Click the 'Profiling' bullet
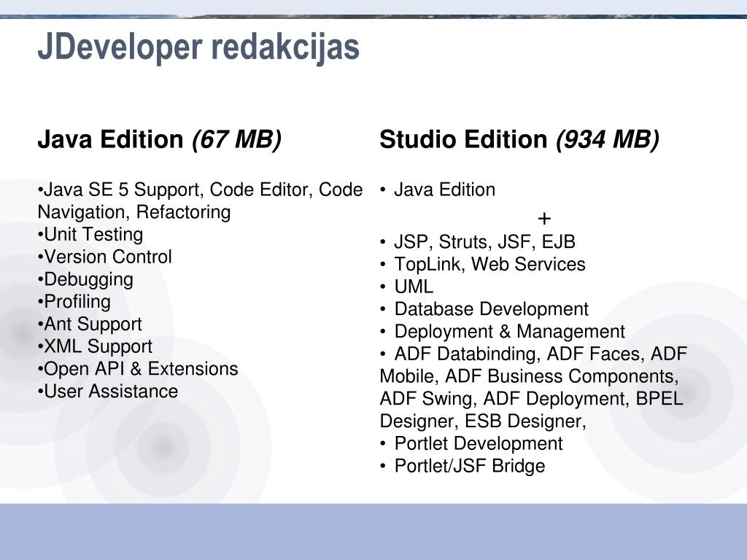The width and height of the screenshot is (747, 560). [74, 302]
